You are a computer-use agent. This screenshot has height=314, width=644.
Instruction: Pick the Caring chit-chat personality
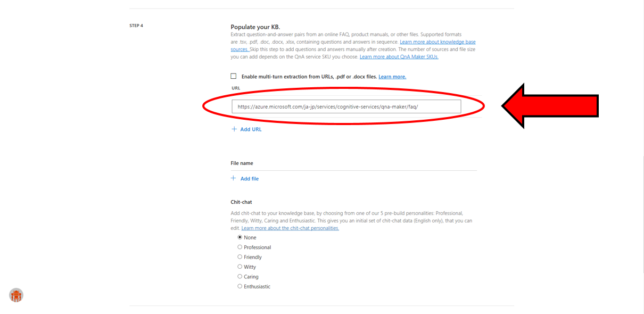click(240, 276)
